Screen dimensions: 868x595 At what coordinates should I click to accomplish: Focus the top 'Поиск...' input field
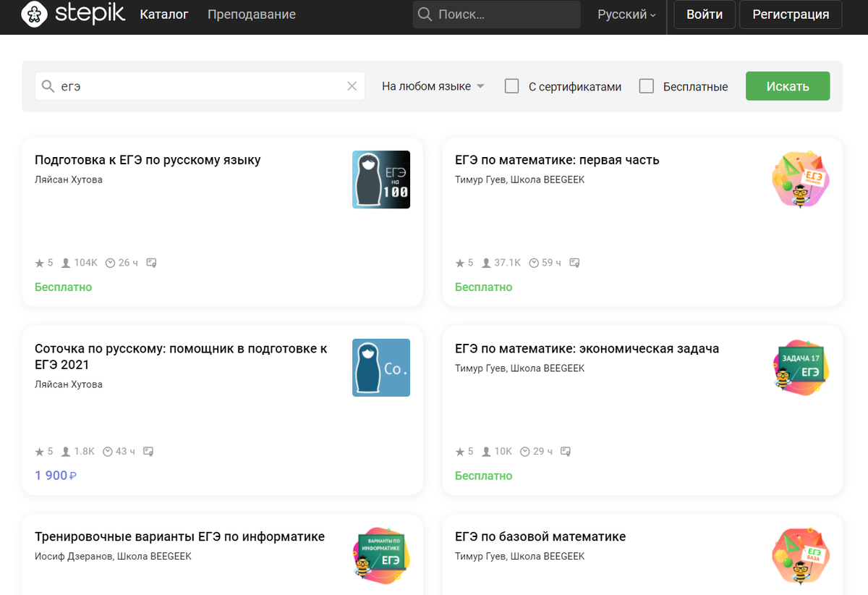[x=497, y=14]
